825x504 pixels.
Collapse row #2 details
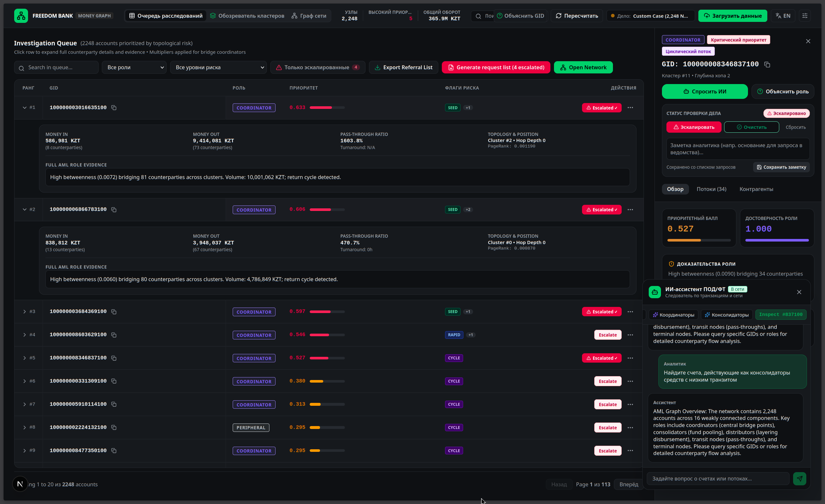point(24,210)
